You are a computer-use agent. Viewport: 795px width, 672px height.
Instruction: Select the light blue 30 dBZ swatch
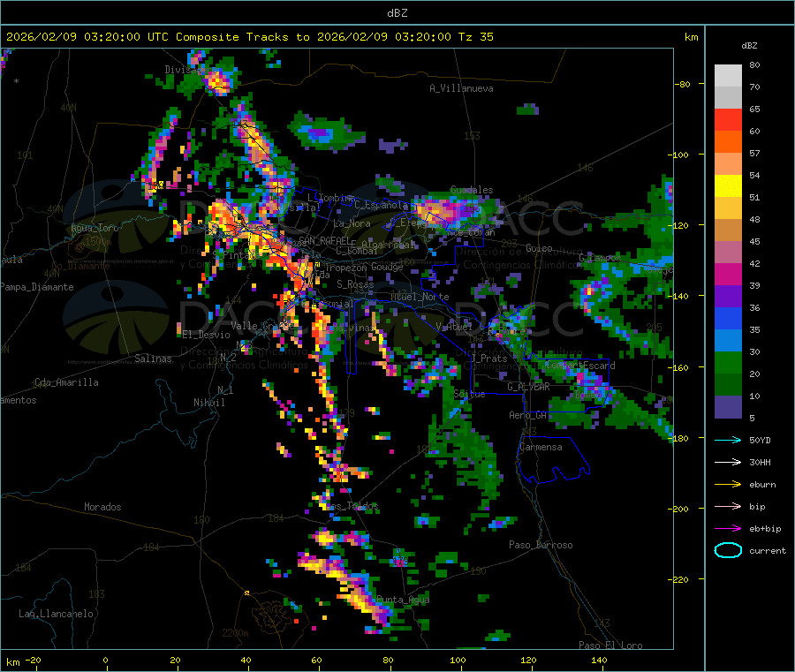click(x=728, y=341)
